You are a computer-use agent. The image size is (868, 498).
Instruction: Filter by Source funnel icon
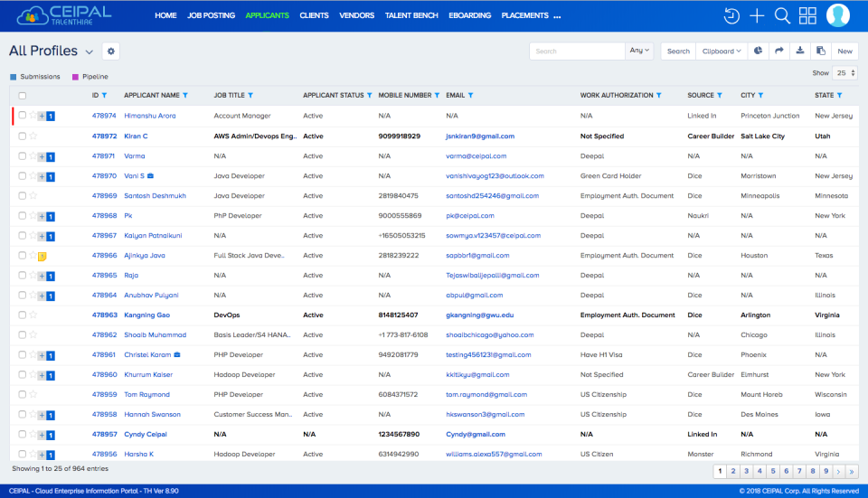point(720,95)
